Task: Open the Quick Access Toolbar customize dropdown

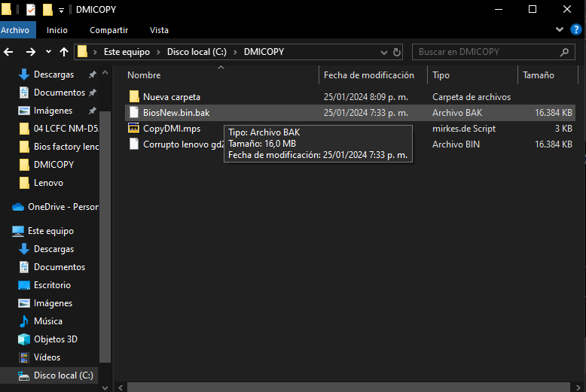Action: (x=61, y=10)
